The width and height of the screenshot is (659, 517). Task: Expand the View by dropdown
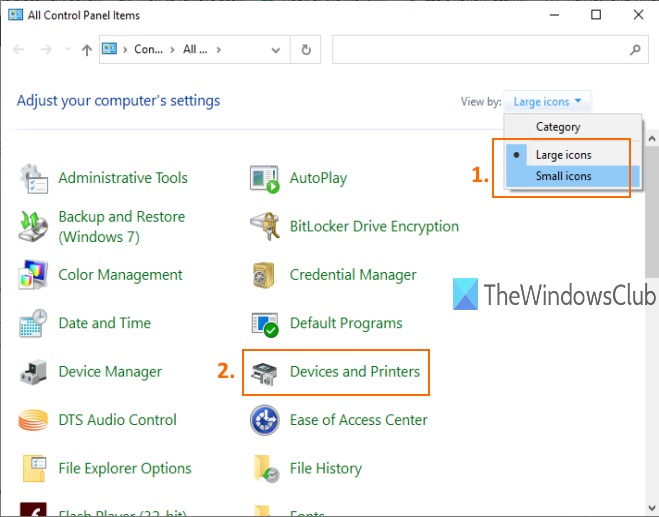click(549, 101)
